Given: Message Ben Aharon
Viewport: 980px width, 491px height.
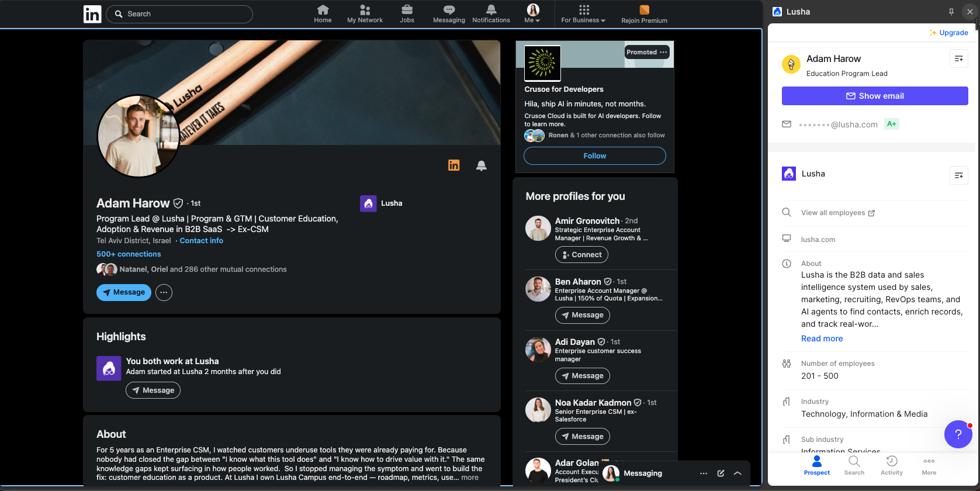Looking at the screenshot, I should click(x=582, y=315).
